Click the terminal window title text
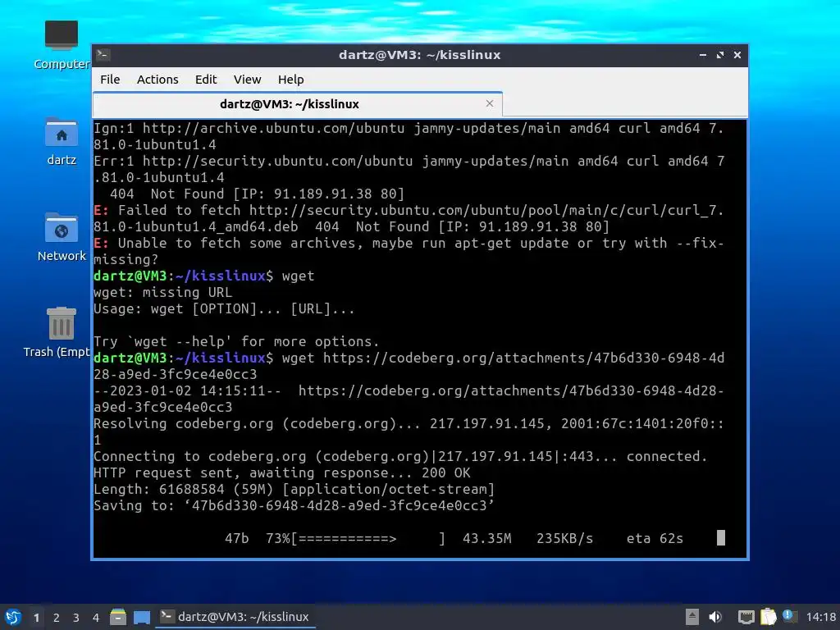 tap(419, 55)
